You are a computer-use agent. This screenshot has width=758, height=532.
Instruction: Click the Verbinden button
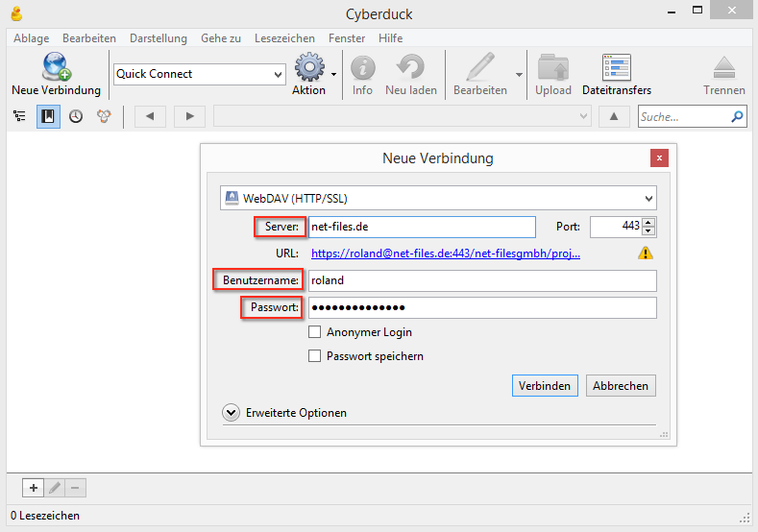[x=545, y=386]
